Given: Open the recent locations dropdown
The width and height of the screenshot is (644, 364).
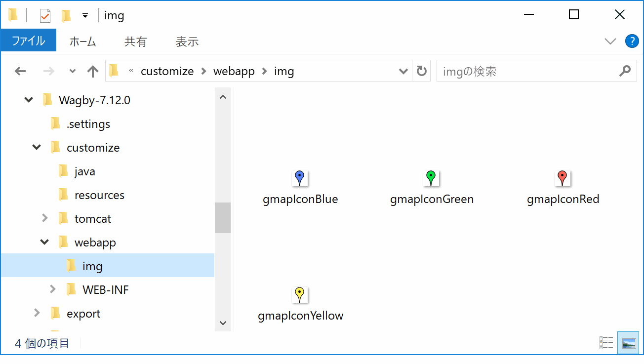Looking at the screenshot, I should (73, 71).
